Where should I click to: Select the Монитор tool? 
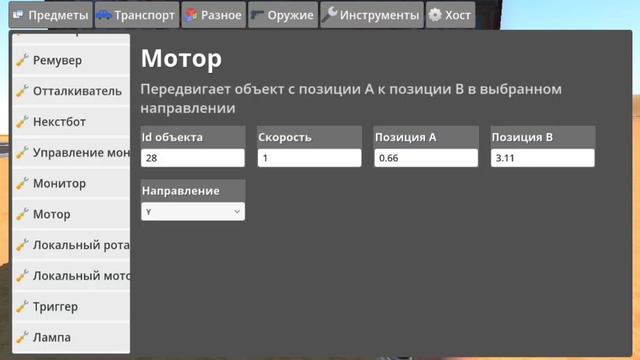coord(71,184)
